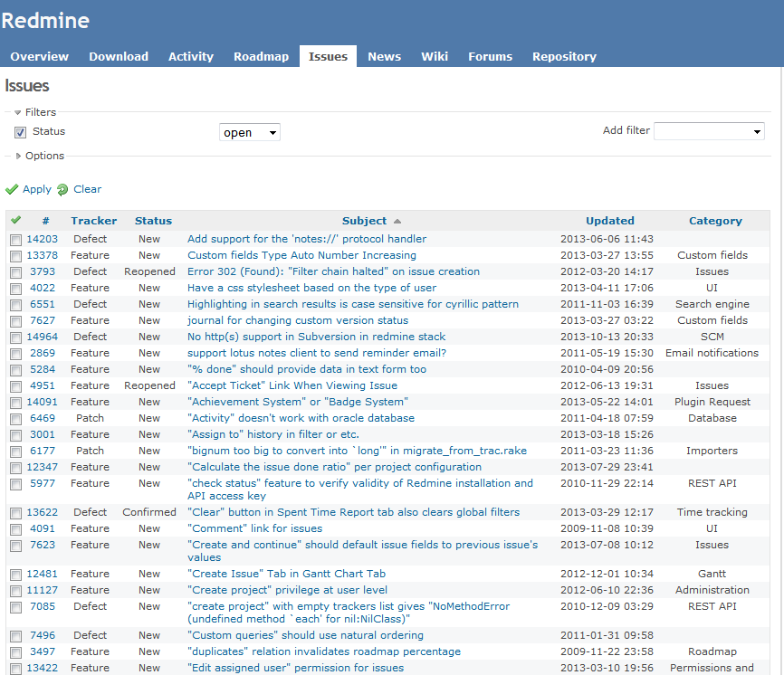
Task: Sort by the Subject column header
Action: point(364,221)
